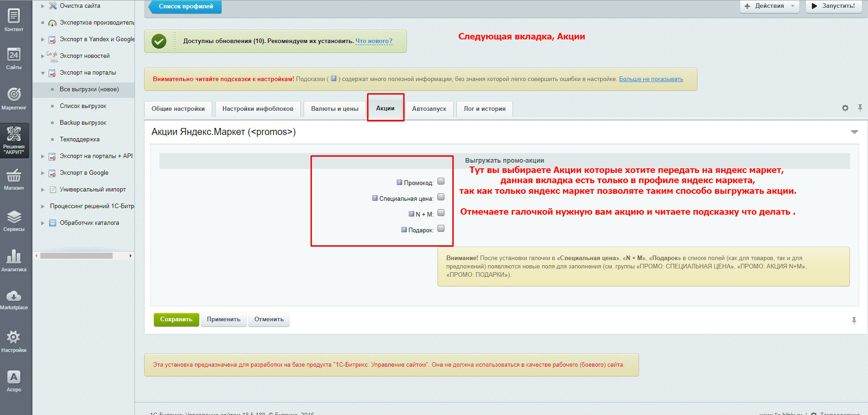Click the green Сохранить button
868x415 pixels.
[176, 319]
